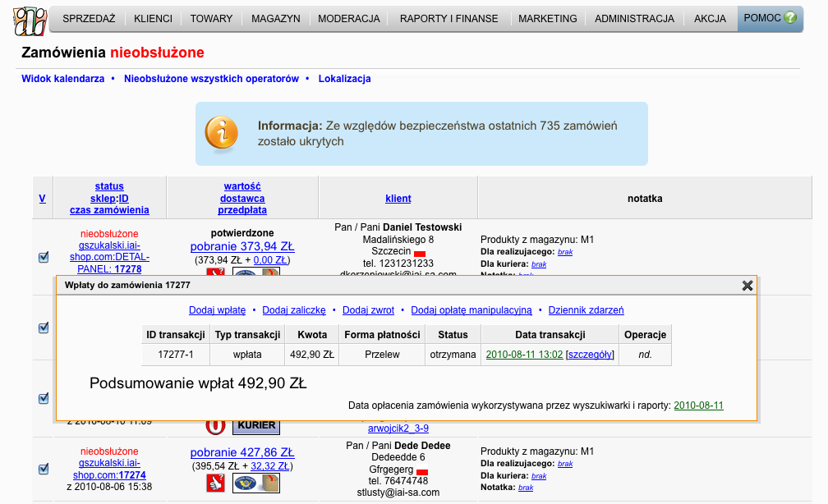Select the 492,90 ZŁ Kwota cell

point(312,355)
